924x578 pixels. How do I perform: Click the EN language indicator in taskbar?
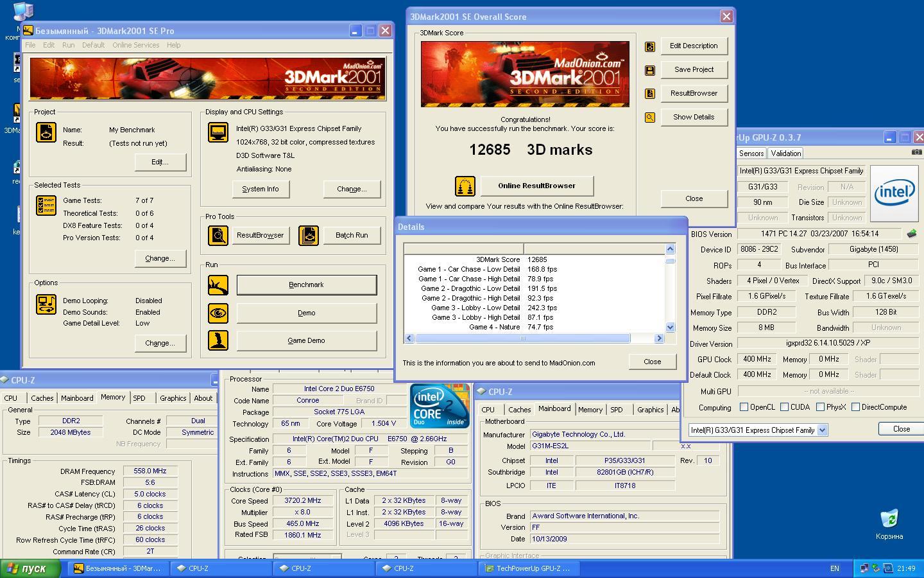pos(834,568)
